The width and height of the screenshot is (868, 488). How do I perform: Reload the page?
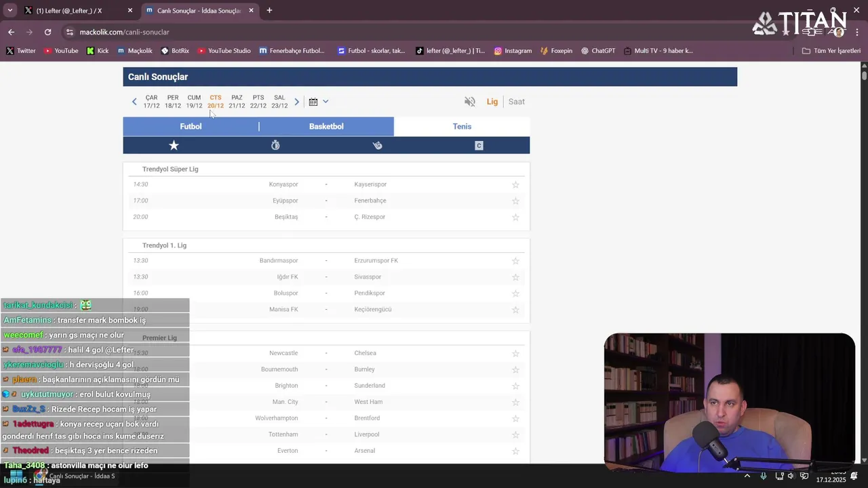[47, 32]
